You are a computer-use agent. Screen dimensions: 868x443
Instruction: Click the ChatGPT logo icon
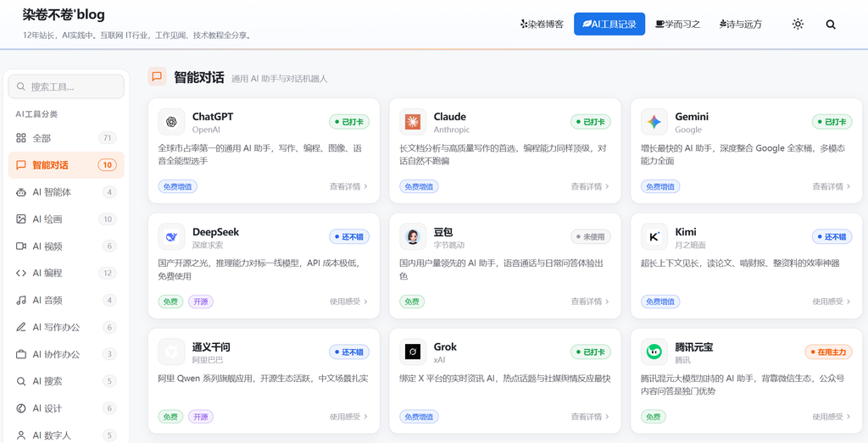point(171,122)
